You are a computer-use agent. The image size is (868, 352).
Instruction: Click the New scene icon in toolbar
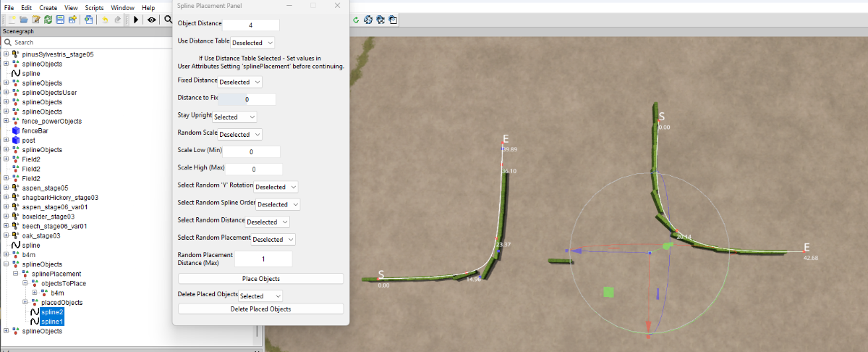click(x=12, y=20)
